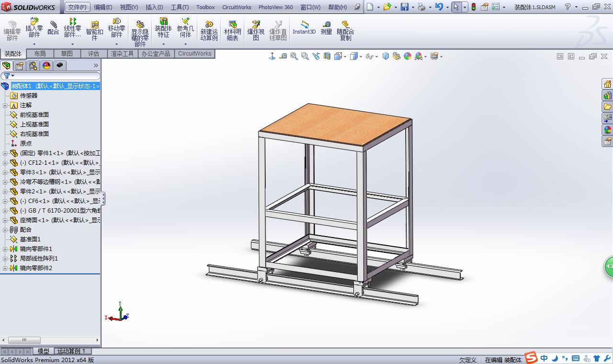The image size is (613, 364).
Task: Open the dropdown under Insert Components (插入零部件)
Action: click(x=34, y=44)
